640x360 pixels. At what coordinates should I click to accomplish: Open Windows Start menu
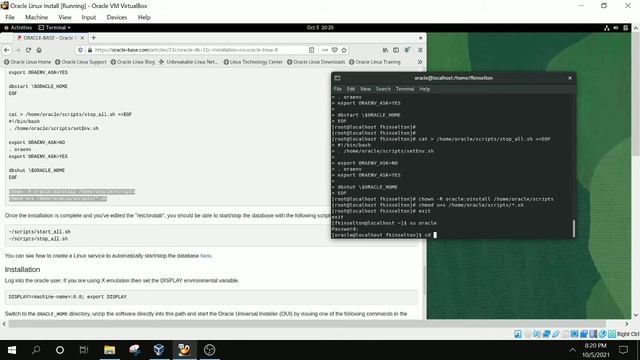[x=12, y=350]
